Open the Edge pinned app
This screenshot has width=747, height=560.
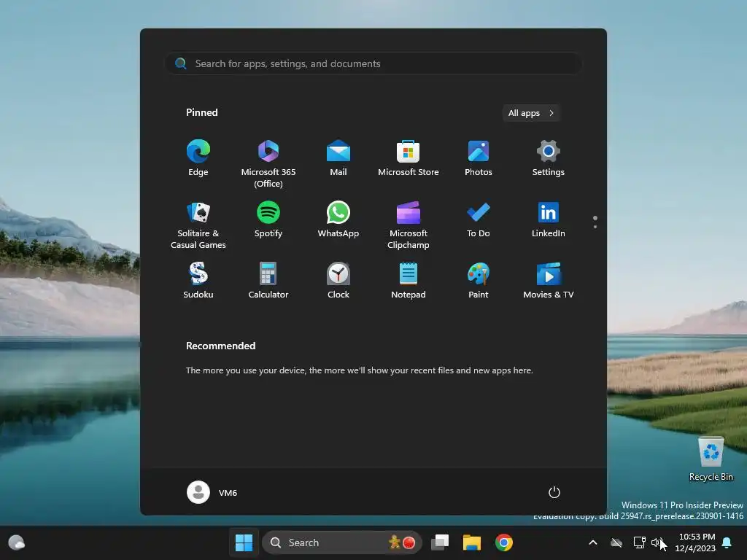(198, 158)
